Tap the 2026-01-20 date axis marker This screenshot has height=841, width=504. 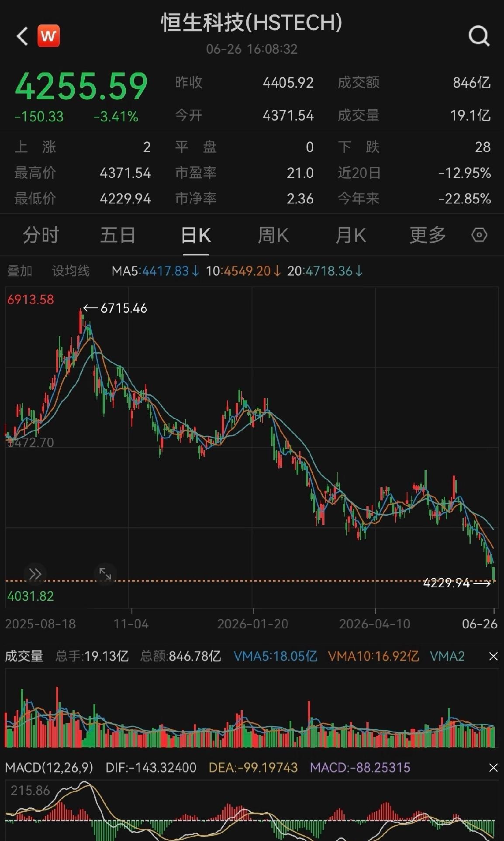(x=253, y=624)
